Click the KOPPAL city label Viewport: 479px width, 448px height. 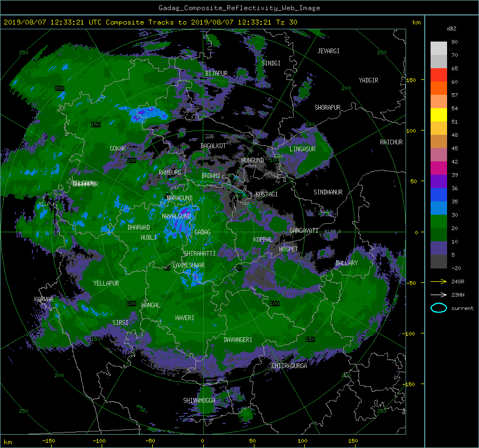click(x=263, y=239)
